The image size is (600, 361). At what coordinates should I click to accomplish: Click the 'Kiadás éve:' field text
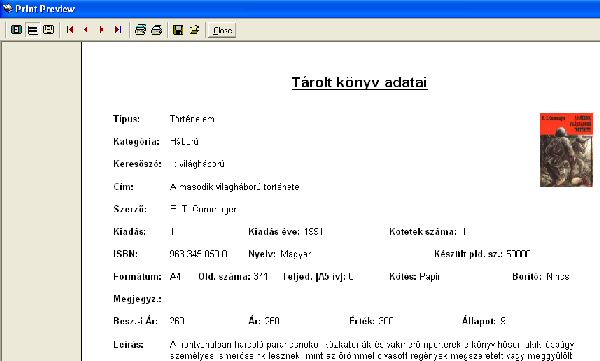[x=285, y=232]
